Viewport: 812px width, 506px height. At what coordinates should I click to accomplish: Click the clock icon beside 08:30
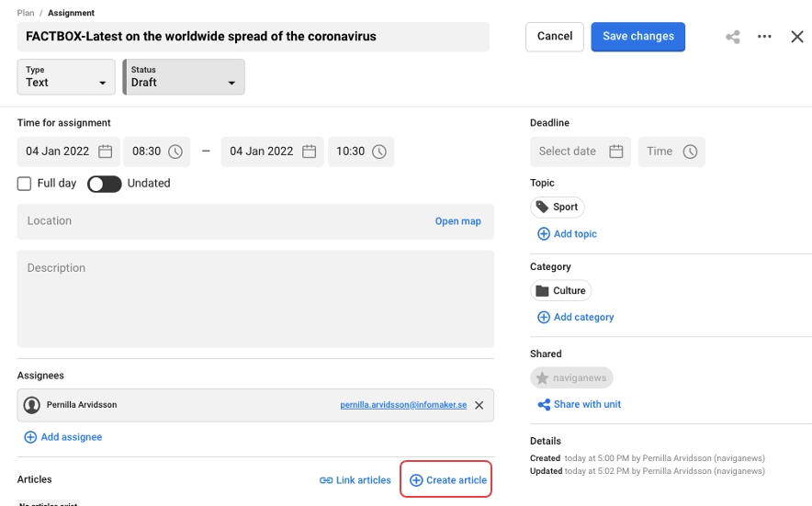click(175, 152)
